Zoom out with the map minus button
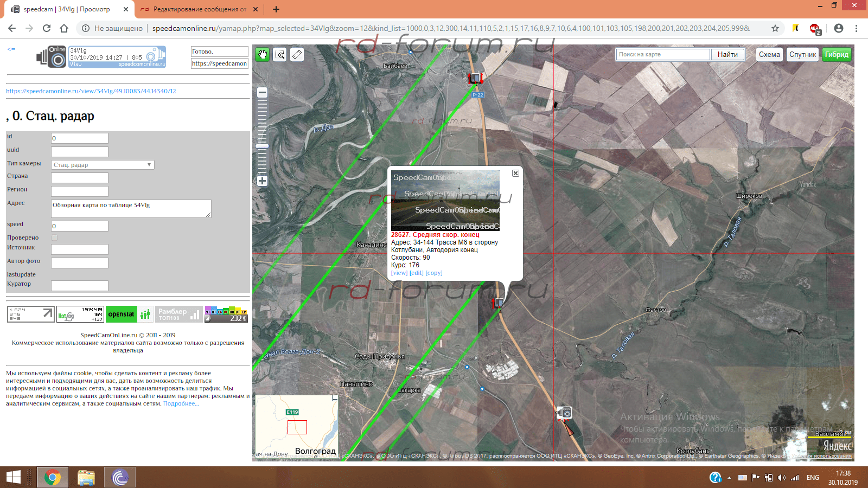 click(262, 93)
